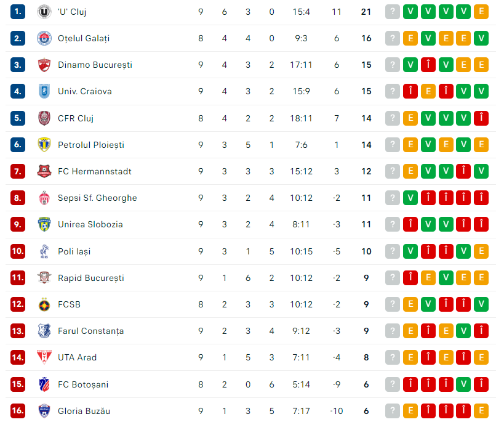504x422 pixels.
Task: Open Oțelul Galați team logo
Action: pyautogui.click(x=44, y=38)
